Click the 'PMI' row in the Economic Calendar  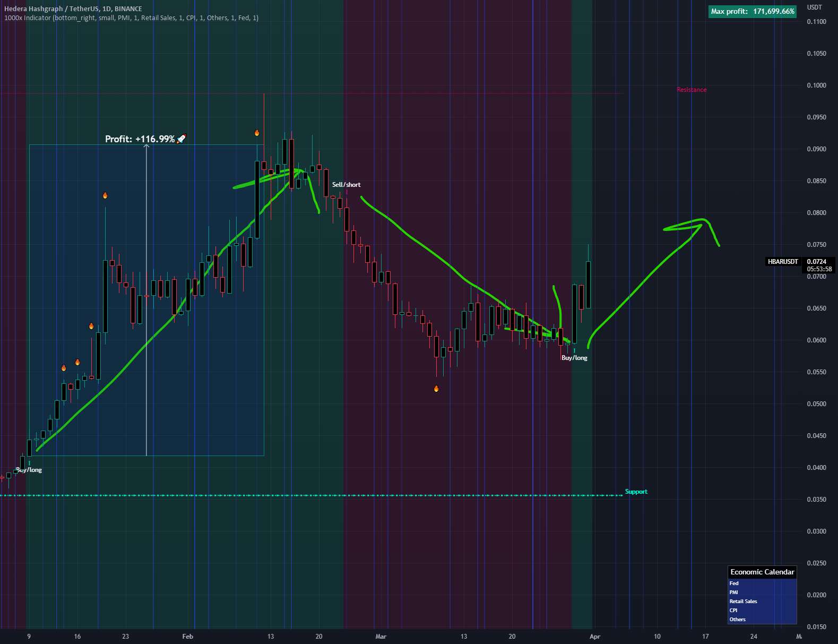[762, 592]
